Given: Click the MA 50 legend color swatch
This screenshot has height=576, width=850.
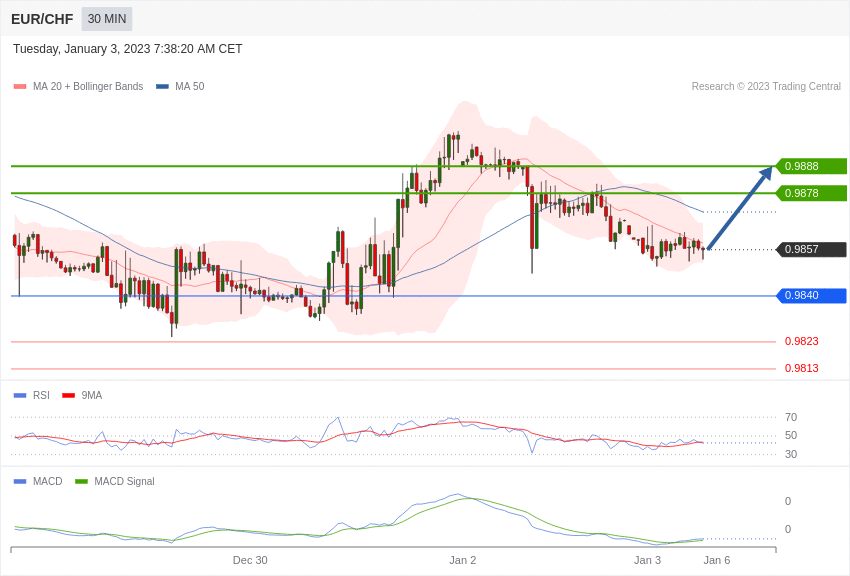Looking at the screenshot, I should tap(162, 87).
